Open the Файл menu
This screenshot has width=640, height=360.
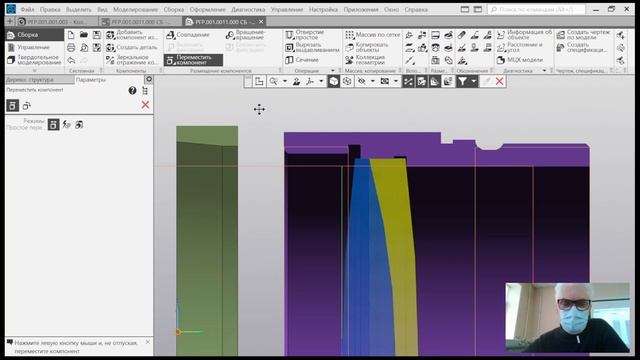click(27, 9)
